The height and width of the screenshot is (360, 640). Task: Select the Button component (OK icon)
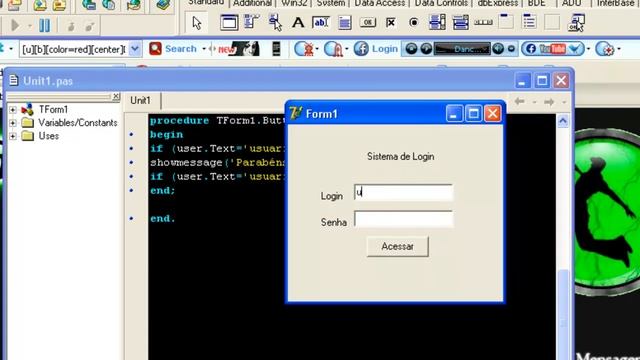click(x=367, y=22)
